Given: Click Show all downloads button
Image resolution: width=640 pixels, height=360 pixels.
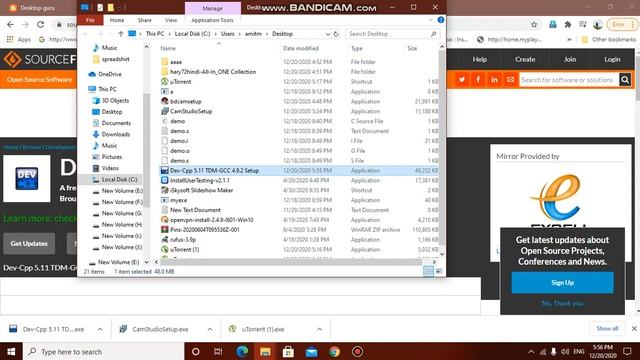Looking at the screenshot, I should pyautogui.click(x=607, y=329).
